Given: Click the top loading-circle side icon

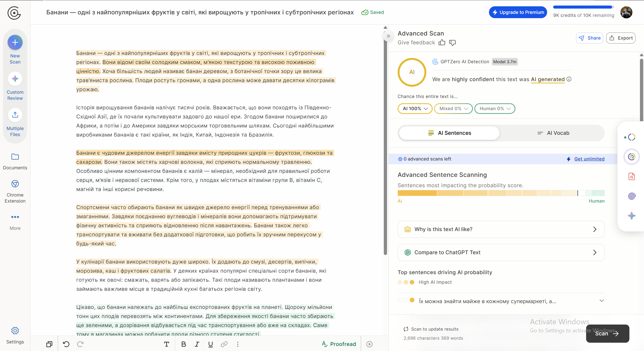Looking at the screenshot, I should tap(632, 137).
